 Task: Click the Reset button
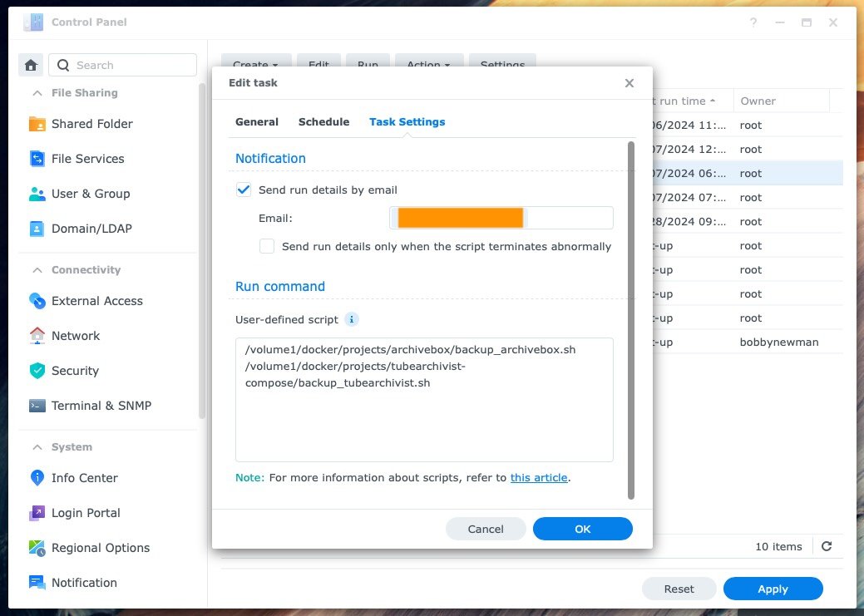point(679,589)
